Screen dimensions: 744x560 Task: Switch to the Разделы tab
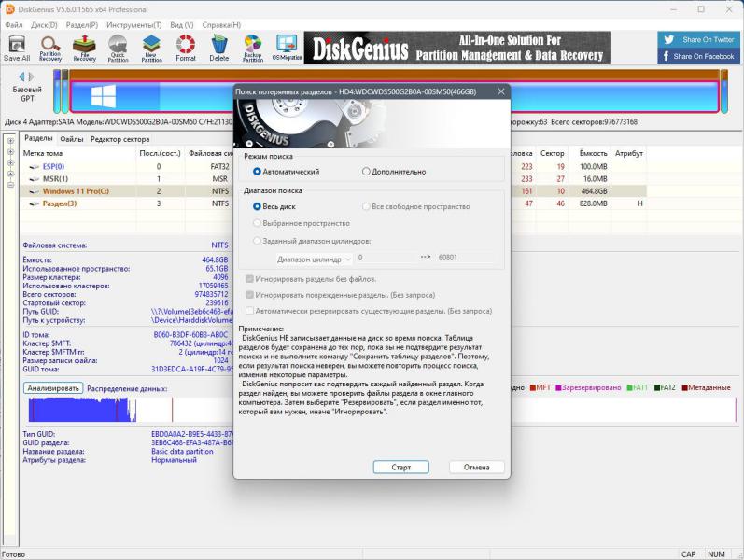click(38, 138)
